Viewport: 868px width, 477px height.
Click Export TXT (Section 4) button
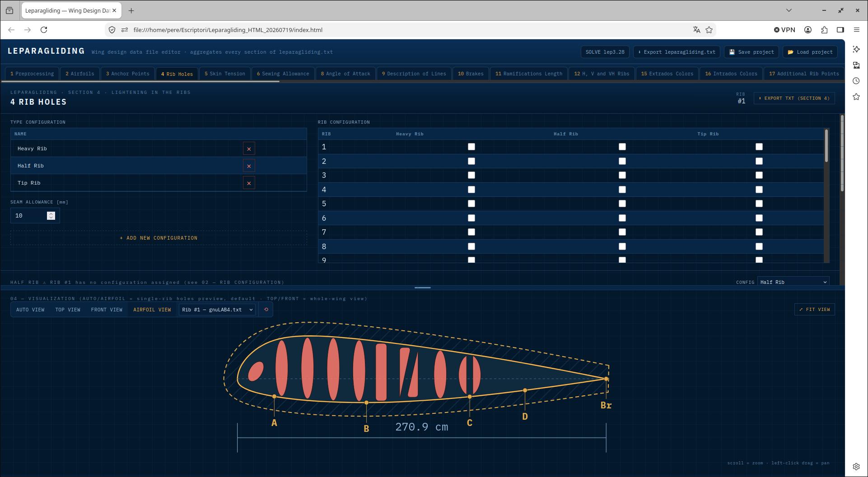point(794,98)
